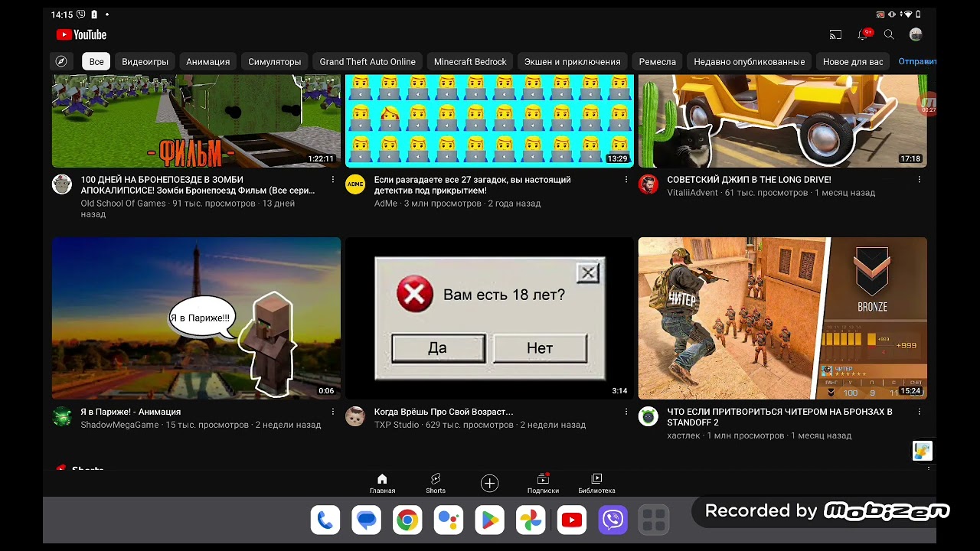
Task: Play the Standoff 2 ЧИТЕР BRONZE thumbnail
Action: coord(782,318)
